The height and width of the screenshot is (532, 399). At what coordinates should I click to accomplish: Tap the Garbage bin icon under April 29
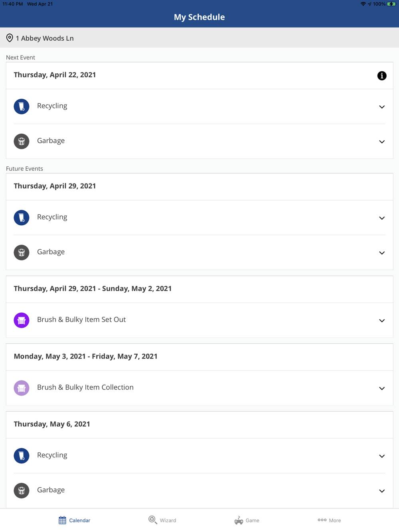22,252
